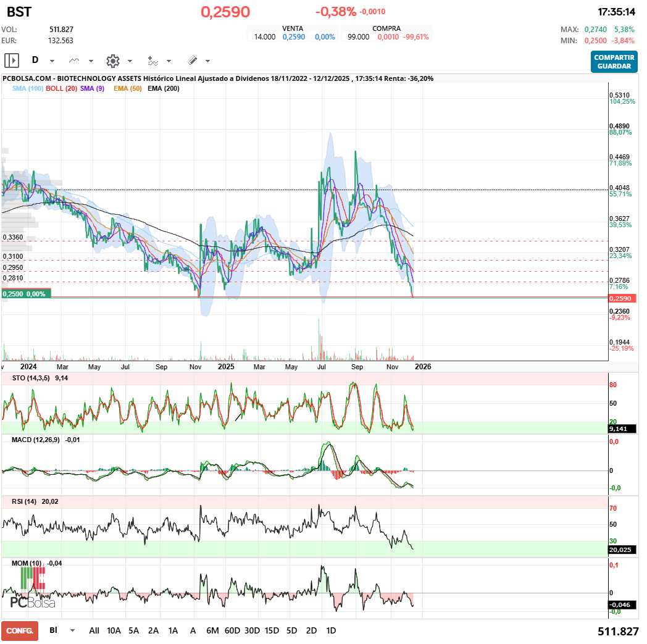647x644 pixels.
Task: Click the red CONFG. button
Action: (19, 631)
